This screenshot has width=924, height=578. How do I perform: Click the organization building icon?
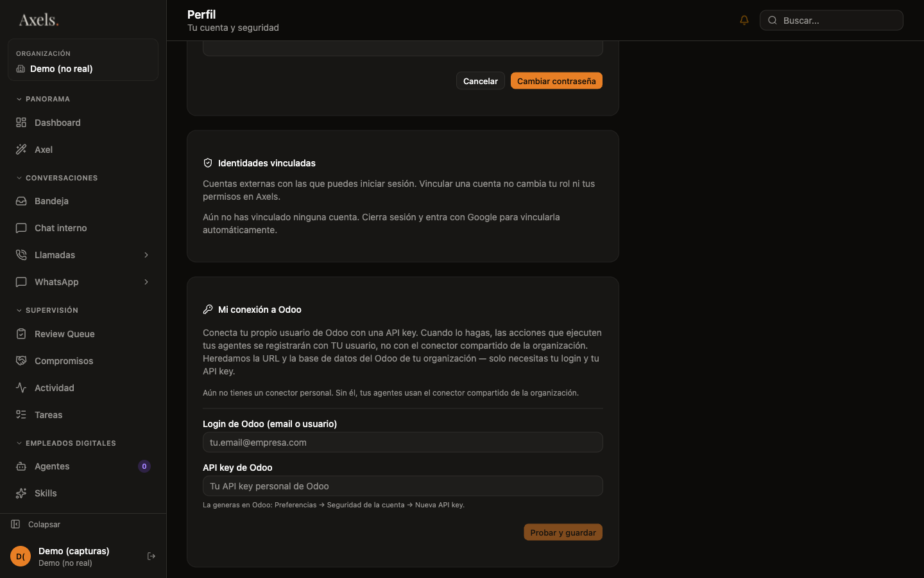coord(21,69)
